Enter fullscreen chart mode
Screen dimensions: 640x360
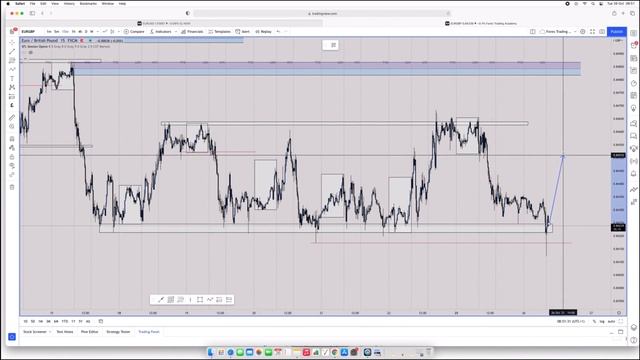coord(592,31)
